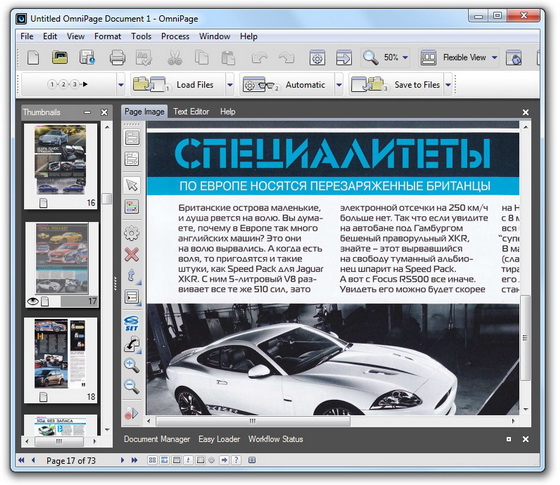This screenshot has height=485, width=560.
Task: Expand the Automatic dropdown arrow
Action: pyautogui.click(x=339, y=85)
